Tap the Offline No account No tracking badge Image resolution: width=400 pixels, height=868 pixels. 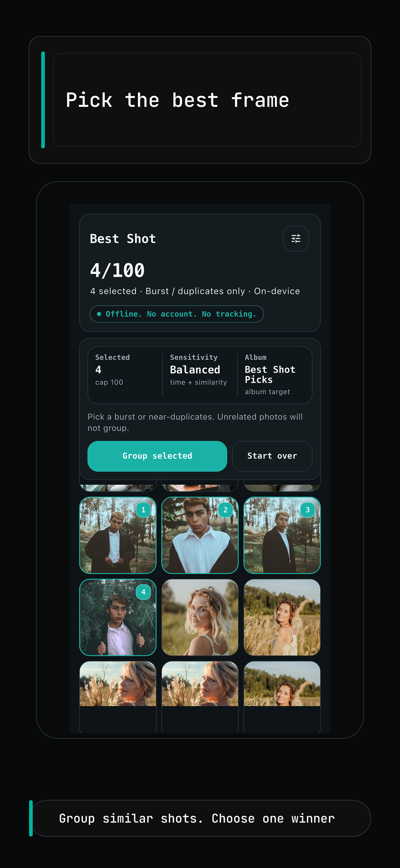pyautogui.click(x=177, y=314)
